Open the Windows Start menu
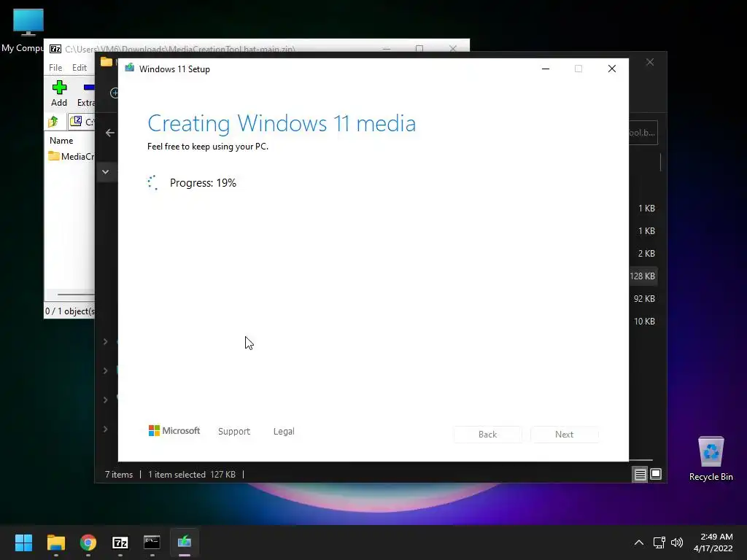 (x=23, y=542)
